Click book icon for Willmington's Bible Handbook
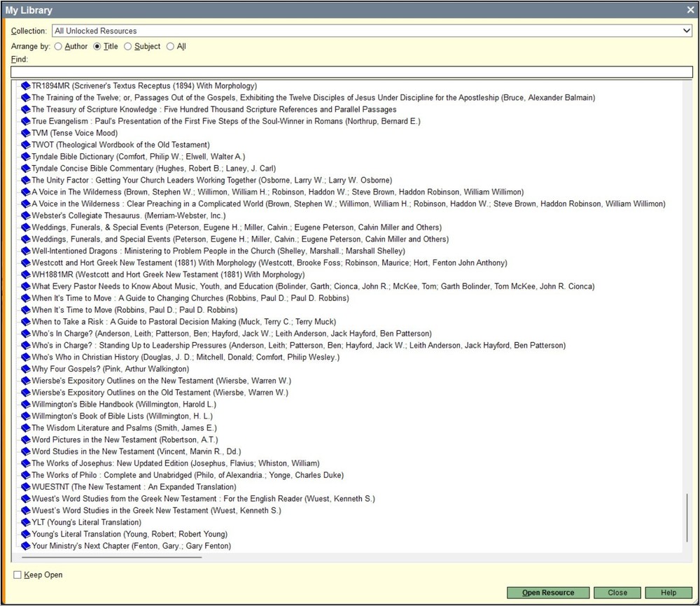The width and height of the screenshot is (700, 606). point(26,404)
